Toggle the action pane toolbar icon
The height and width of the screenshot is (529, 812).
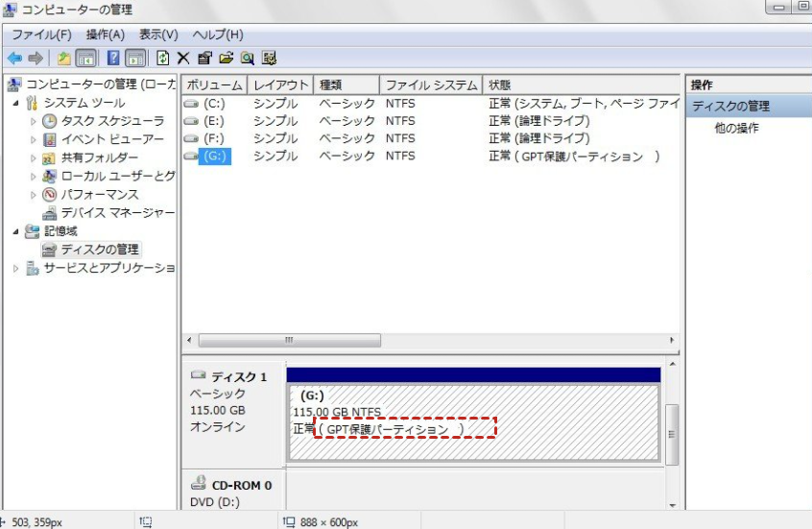(x=135, y=58)
